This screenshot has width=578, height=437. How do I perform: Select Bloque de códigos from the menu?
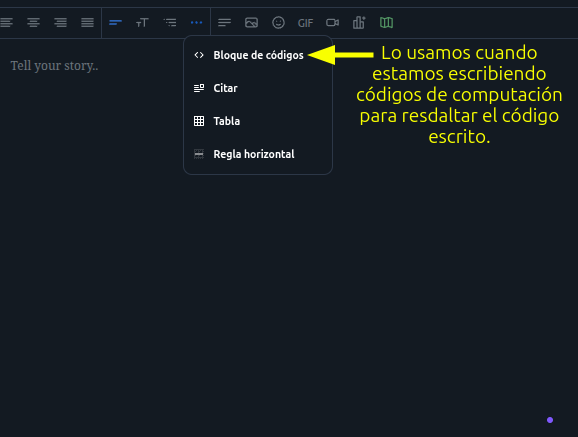pos(258,55)
